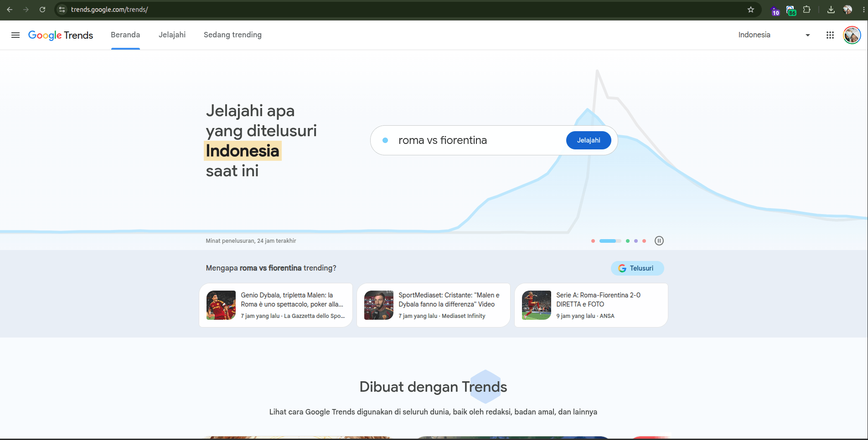View site information in the address bar
Viewport: 868px width, 440px height.
[x=62, y=10]
